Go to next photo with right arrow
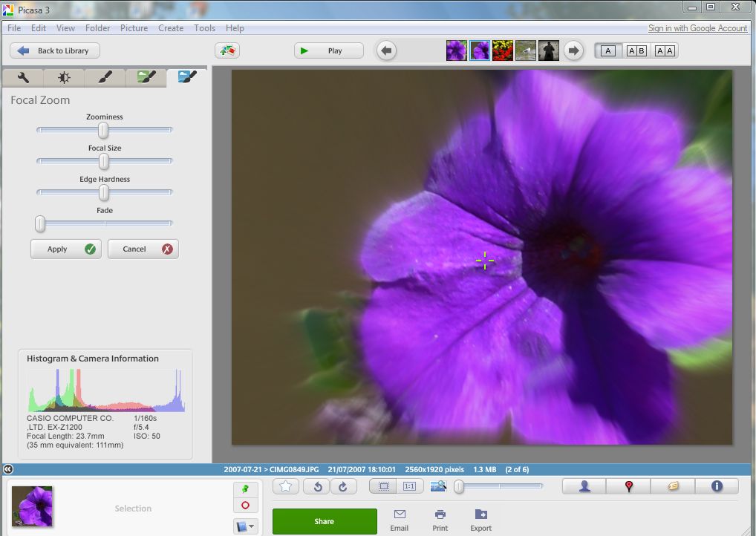Viewport: 756px width, 536px height. point(573,50)
